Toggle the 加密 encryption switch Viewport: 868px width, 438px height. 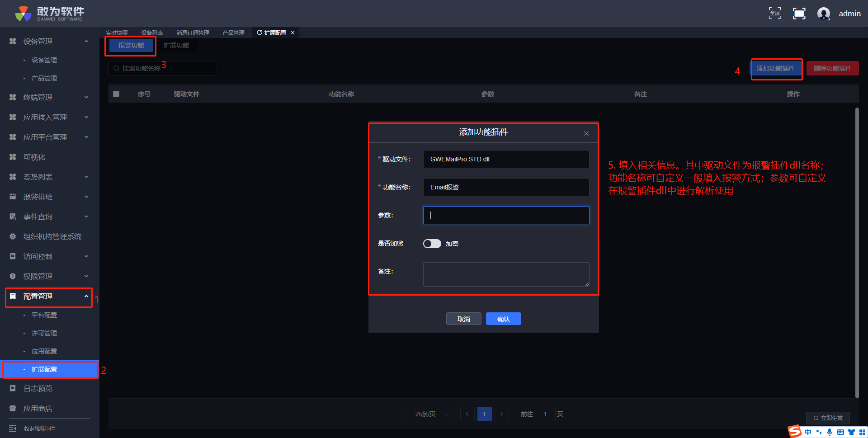point(432,244)
